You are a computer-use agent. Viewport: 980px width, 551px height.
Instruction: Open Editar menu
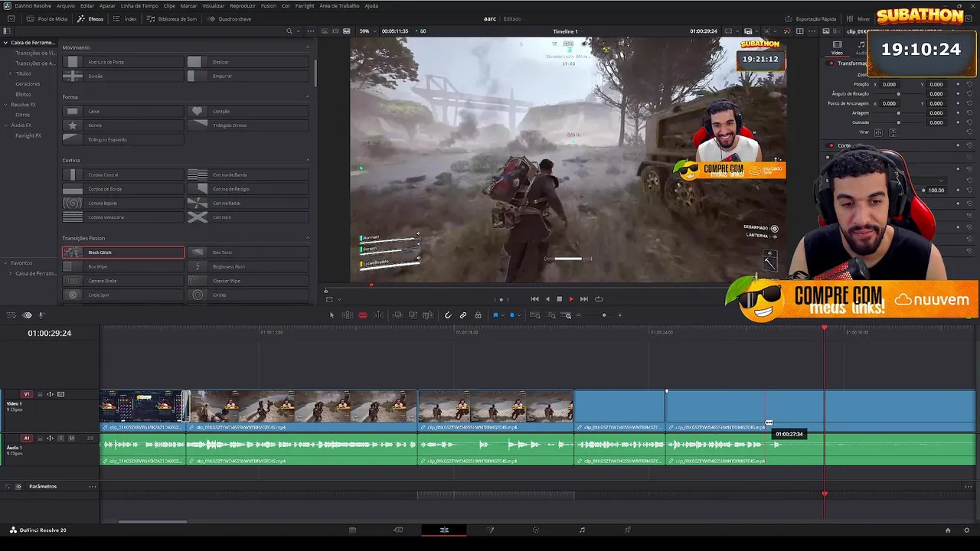pyautogui.click(x=87, y=5)
